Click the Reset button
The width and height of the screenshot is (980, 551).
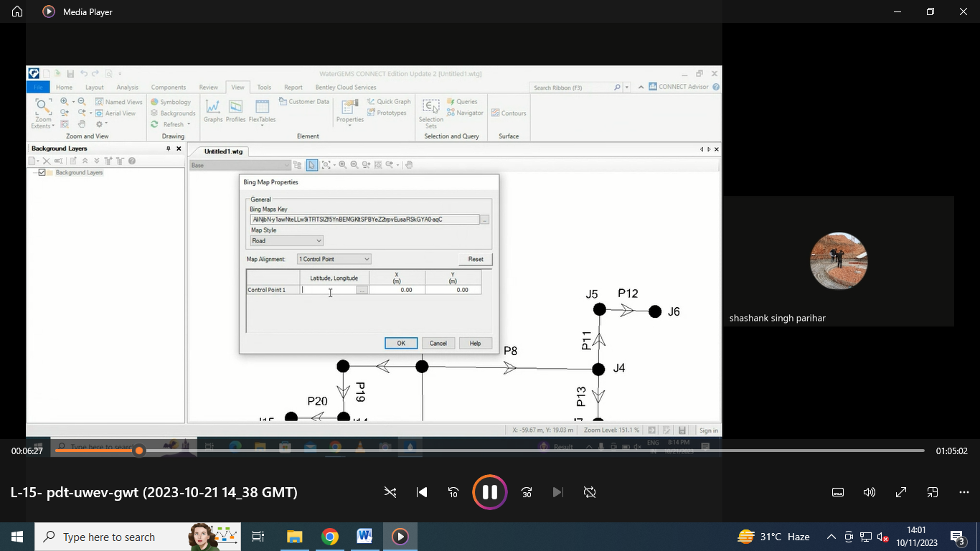tap(476, 259)
